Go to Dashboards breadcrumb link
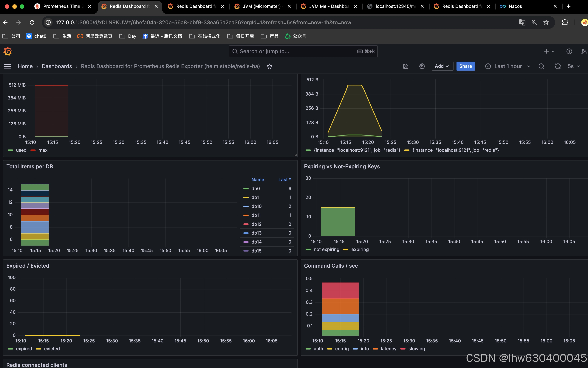Screen dimensions: 588x368 tap(57, 66)
